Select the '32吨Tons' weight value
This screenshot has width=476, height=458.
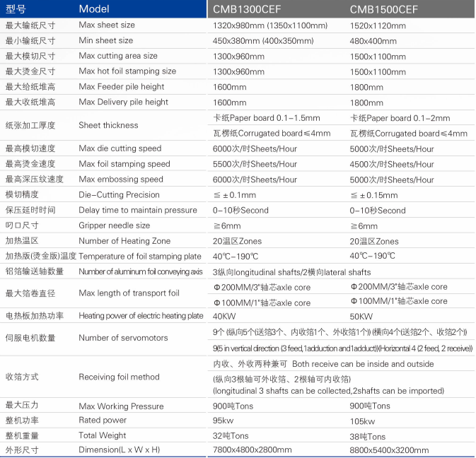[231, 436]
